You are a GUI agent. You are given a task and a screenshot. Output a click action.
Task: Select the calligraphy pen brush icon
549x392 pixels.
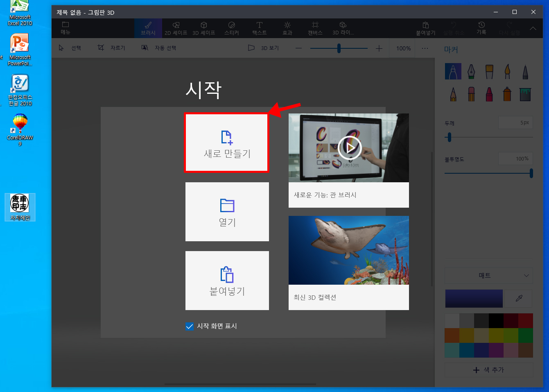471,72
